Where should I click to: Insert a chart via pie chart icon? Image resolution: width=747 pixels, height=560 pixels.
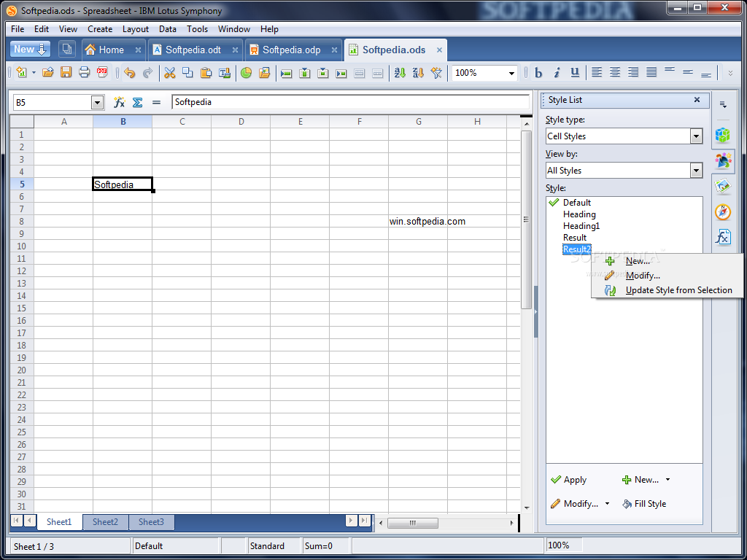point(246,73)
